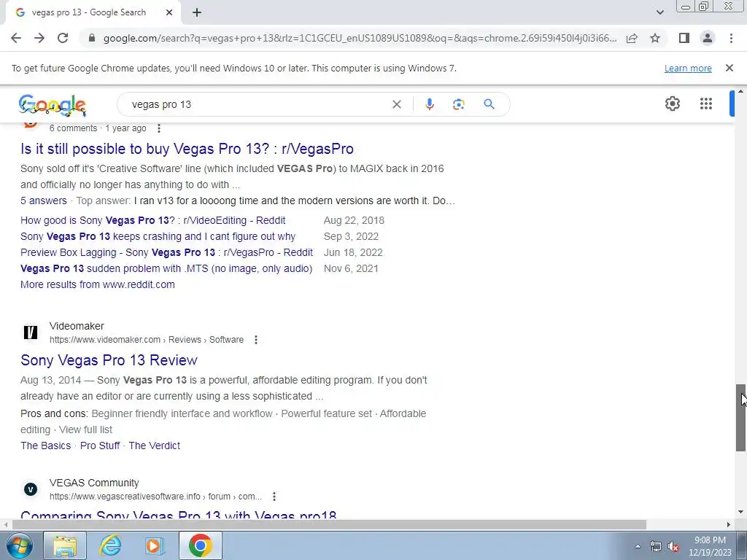Image resolution: width=747 pixels, height=560 pixels.
Task: Open more options for VEGAS Community result
Action: pos(274,497)
